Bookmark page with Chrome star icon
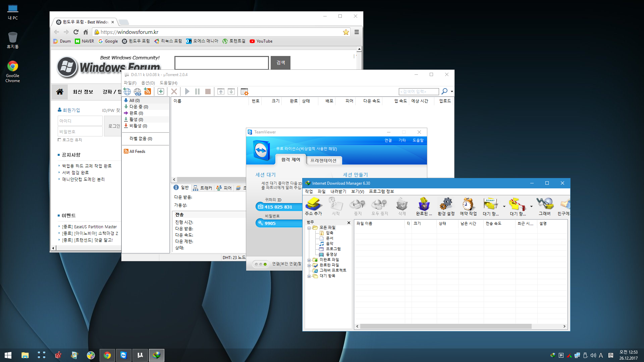 coord(346,32)
